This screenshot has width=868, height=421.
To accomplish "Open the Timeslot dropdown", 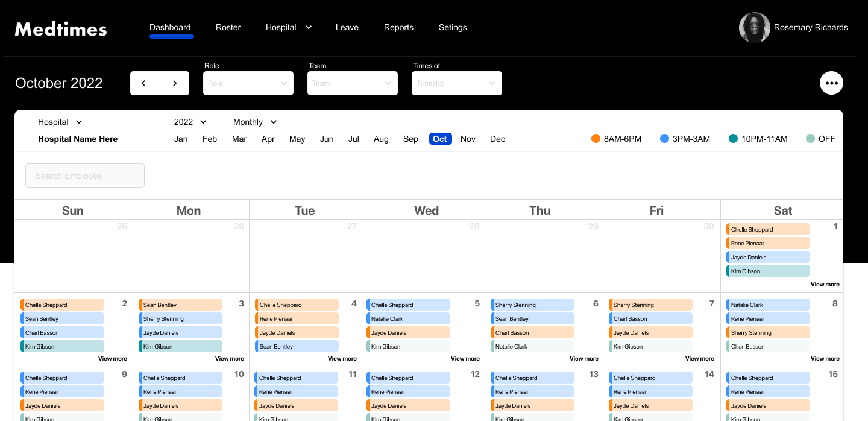I will (457, 83).
